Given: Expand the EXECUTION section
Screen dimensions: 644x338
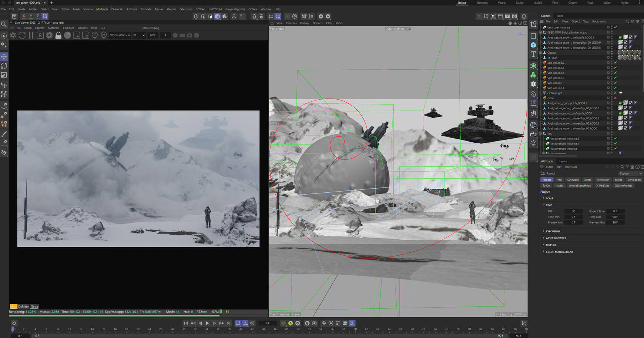Looking at the screenshot, I should point(543,231).
